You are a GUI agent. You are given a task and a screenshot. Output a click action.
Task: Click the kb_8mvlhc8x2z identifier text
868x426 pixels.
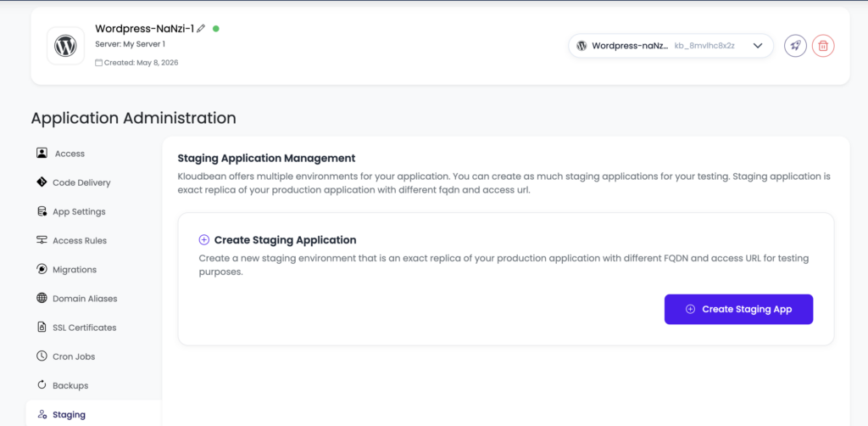[x=704, y=46]
